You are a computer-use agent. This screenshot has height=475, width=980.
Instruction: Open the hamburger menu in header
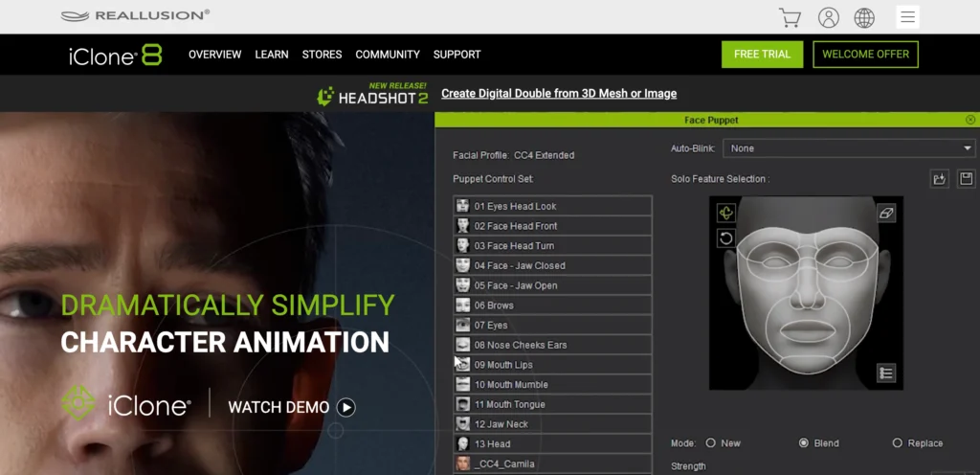coord(907,17)
